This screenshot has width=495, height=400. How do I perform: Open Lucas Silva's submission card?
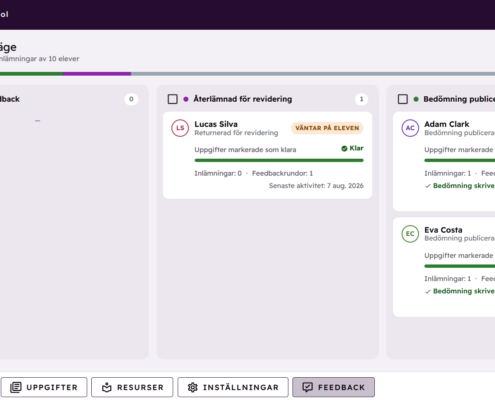tap(267, 155)
